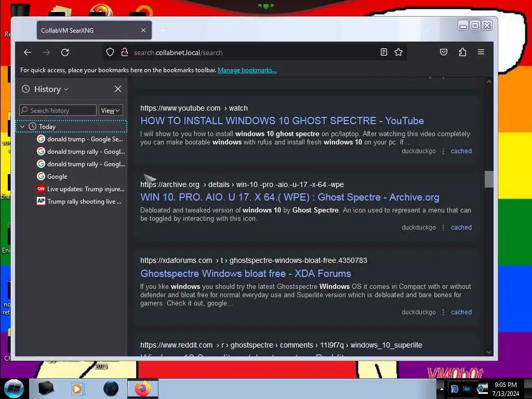Image resolution: width=532 pixels, height=399 pixels.
Task: Click the scrollbar up arrow
Action: pos(489,82)
